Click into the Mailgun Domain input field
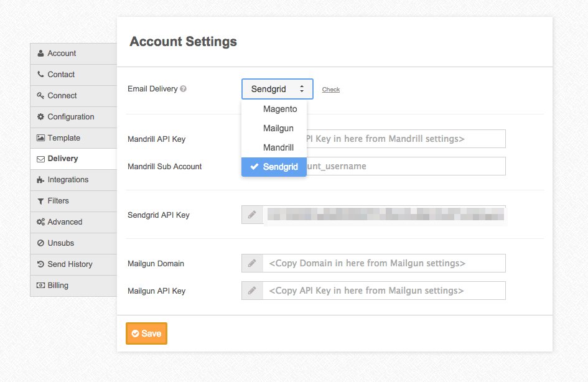Image resolution: width=588 pixels, height=382 pixels. [x=383, y=263]
